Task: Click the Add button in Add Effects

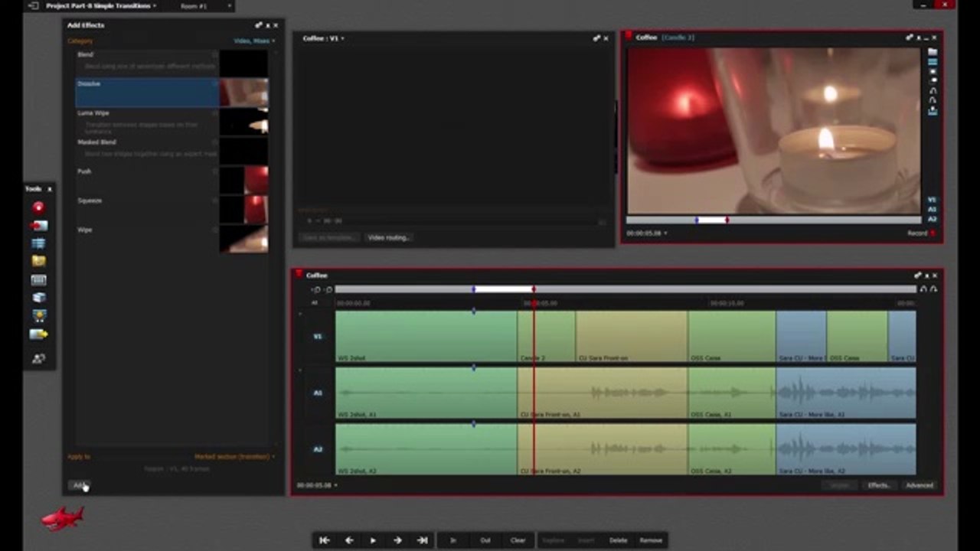Action: click(x=79, y=485)
